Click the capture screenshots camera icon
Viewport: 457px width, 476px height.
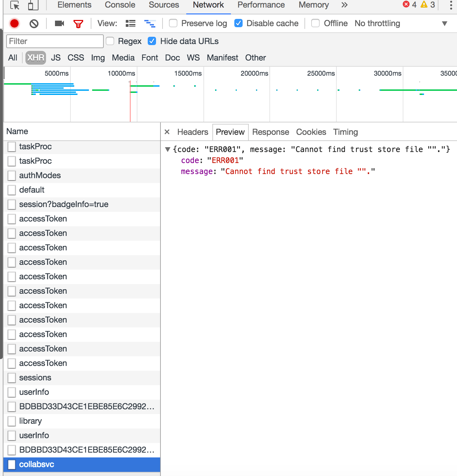pos(59,23)
